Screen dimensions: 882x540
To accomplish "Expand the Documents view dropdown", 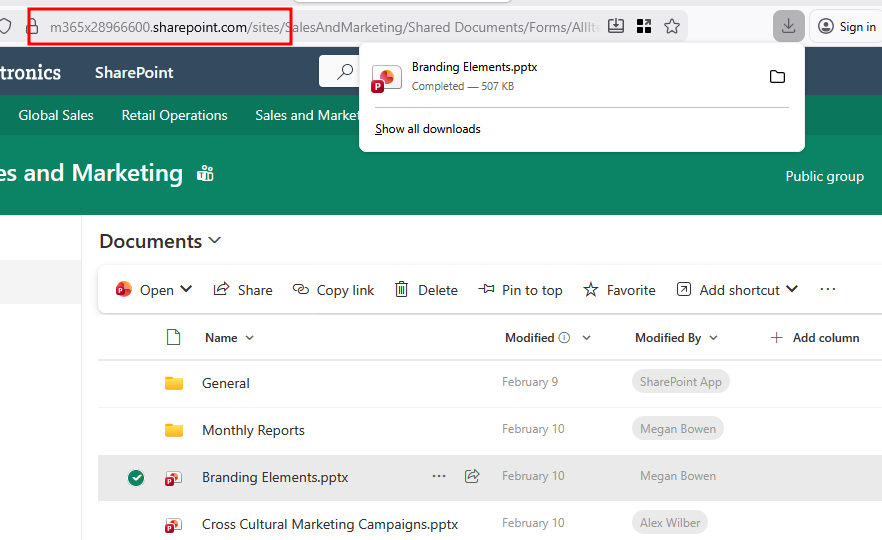I will click(215, 241).
